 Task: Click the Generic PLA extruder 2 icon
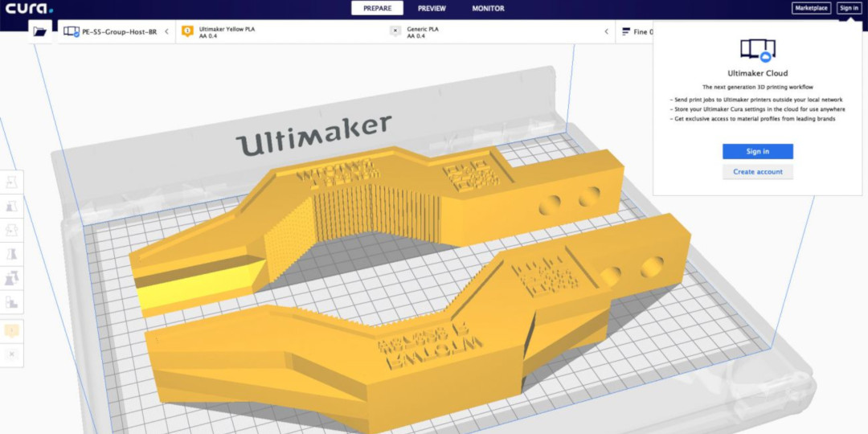point(395,32)
